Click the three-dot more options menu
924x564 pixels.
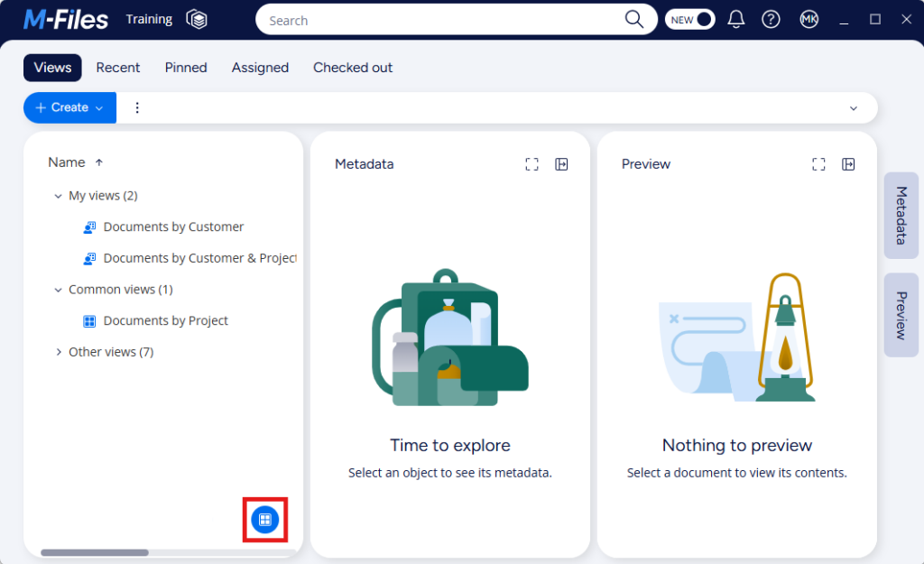[x=137, y=107]
